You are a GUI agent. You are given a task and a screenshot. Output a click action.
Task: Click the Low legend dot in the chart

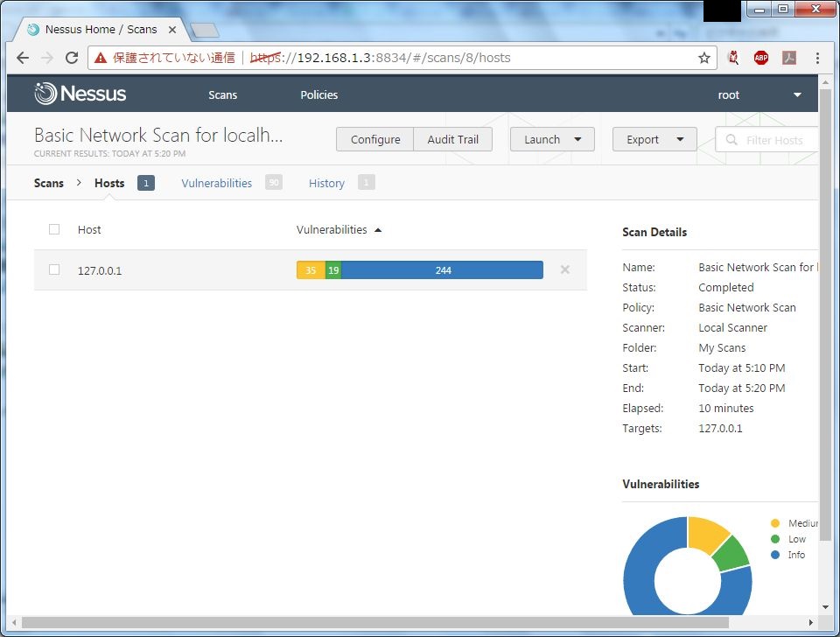[x=774, y=539]
